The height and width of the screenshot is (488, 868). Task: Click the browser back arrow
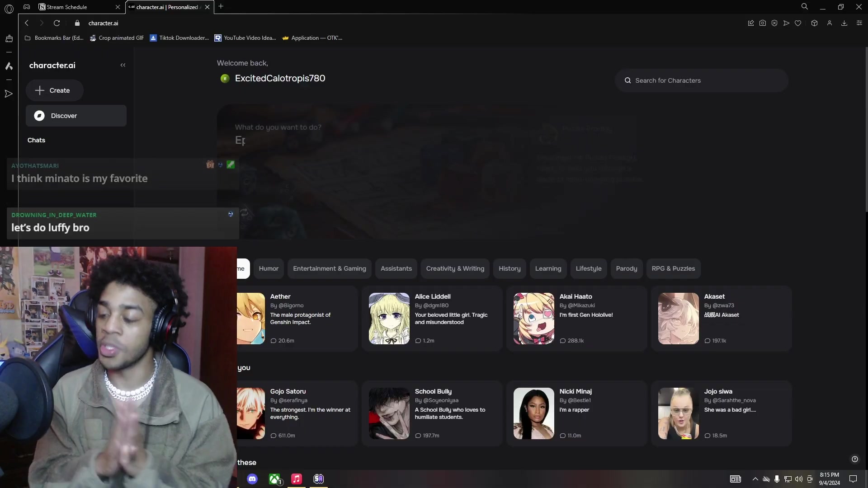[x=27, y=23]
